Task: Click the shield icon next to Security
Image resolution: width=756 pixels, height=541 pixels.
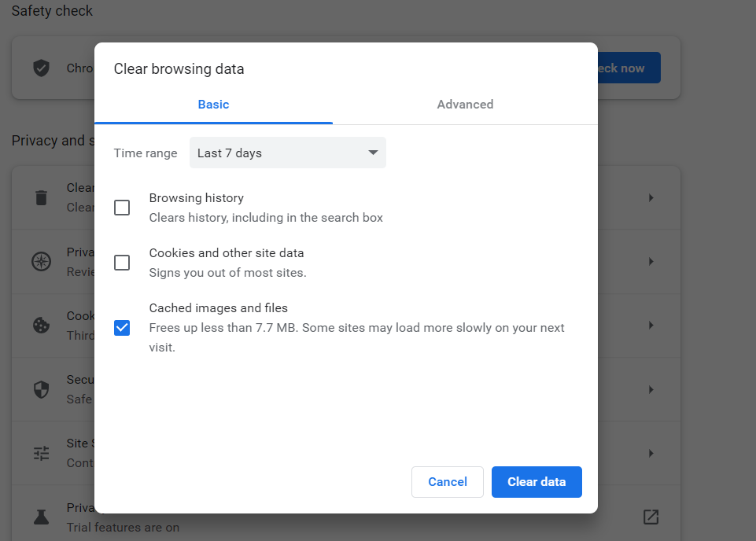Action: (x=41, y=388)
